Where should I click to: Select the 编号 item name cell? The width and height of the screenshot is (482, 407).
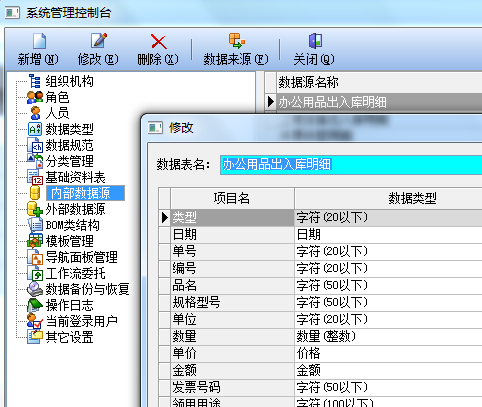pyautogui.click(x=232, y=269)
